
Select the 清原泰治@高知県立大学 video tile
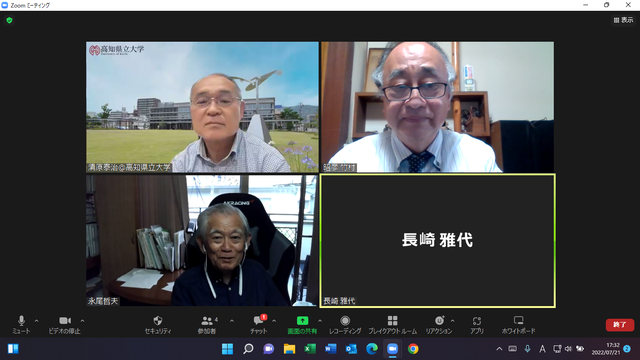[202, 107]
